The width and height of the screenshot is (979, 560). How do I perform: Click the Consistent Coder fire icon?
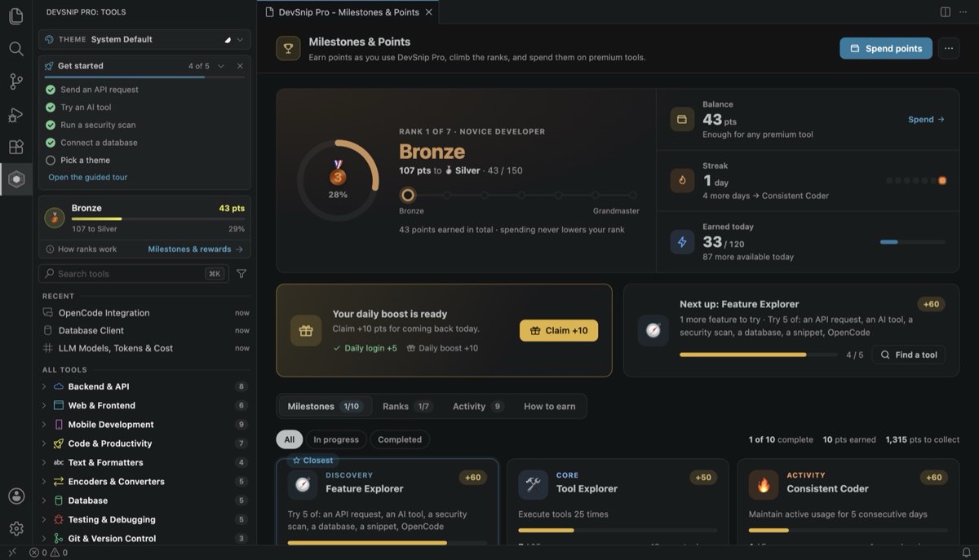coord(764,485)
